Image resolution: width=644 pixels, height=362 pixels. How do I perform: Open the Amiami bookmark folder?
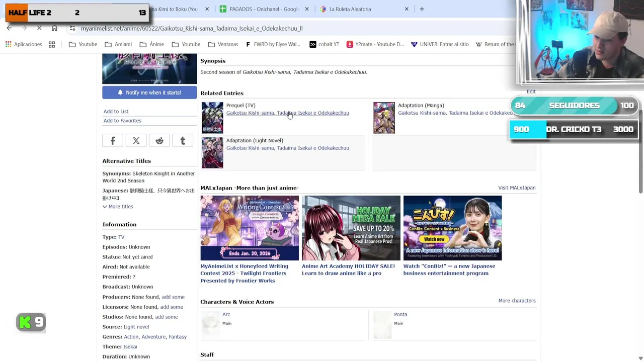118,44
